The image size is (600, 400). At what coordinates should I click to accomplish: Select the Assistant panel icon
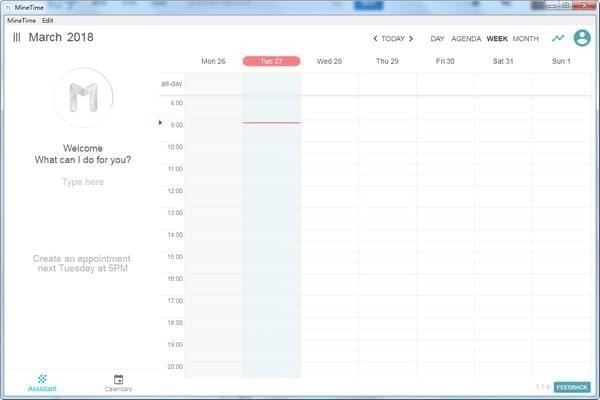pos(43,382)
